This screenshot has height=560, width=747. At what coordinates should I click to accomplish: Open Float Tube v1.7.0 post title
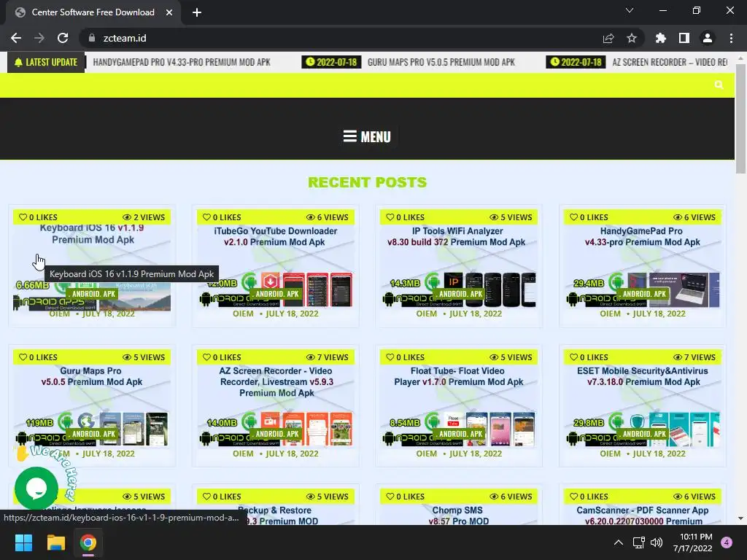[x=458, y=376]
